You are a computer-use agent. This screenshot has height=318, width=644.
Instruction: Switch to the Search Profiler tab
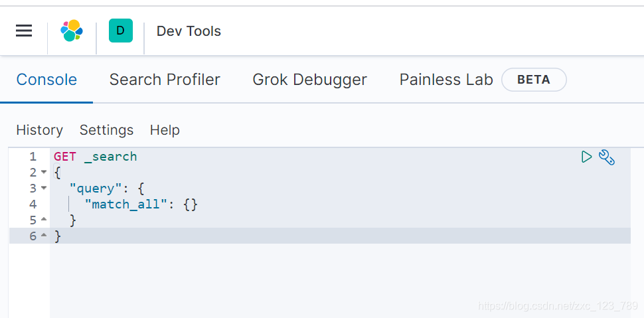165,80
